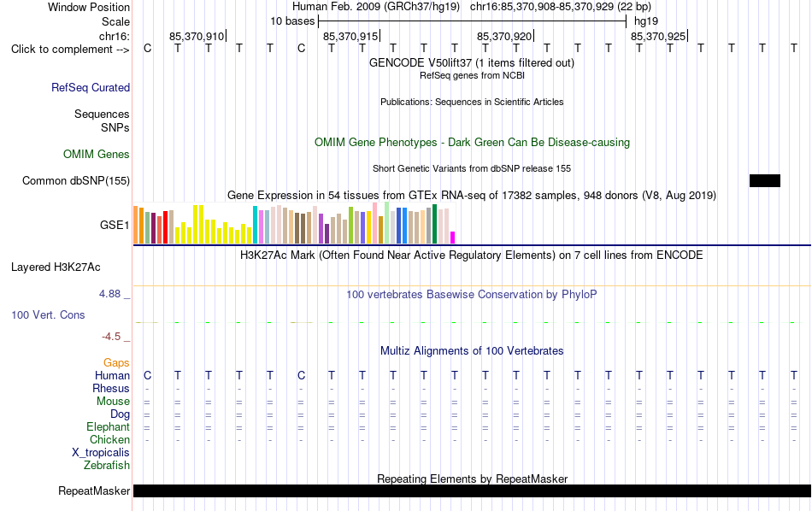Click the chr16: ruler label
The width and height of the screenshot is (812, 511).
(x=115, y=36)
